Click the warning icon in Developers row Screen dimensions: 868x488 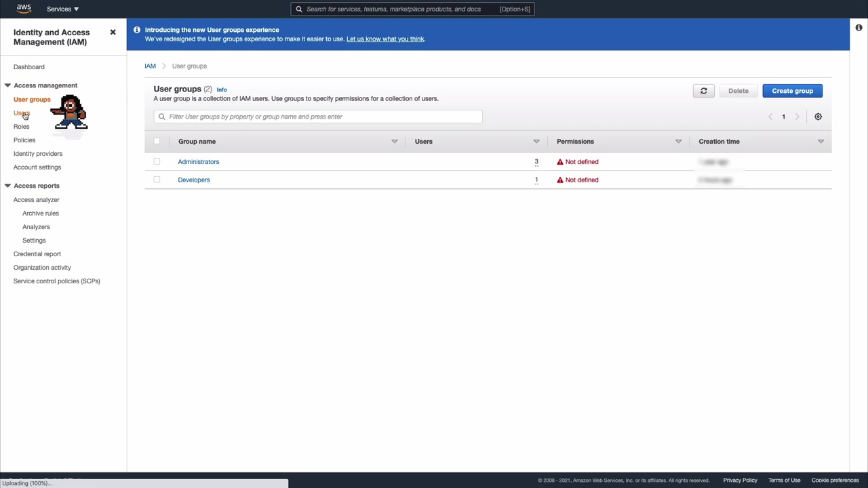(x=560, y=180)
